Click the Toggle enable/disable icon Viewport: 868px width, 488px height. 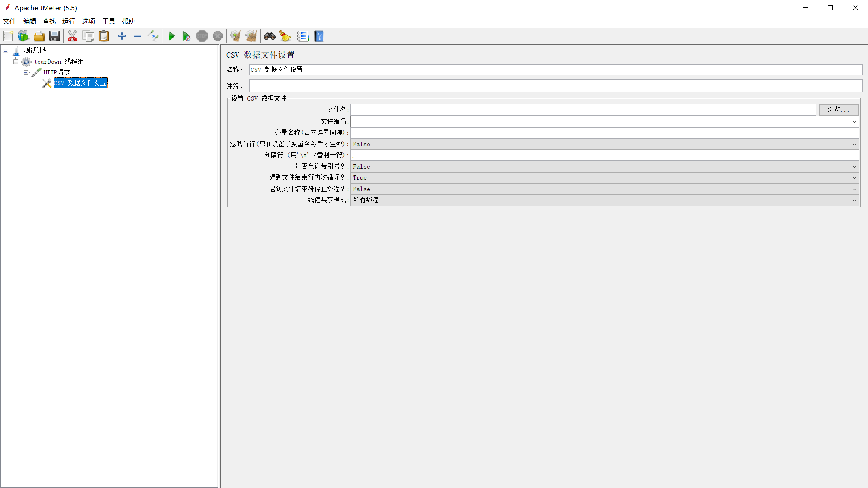pyautogui.click(x=153, y=36)
